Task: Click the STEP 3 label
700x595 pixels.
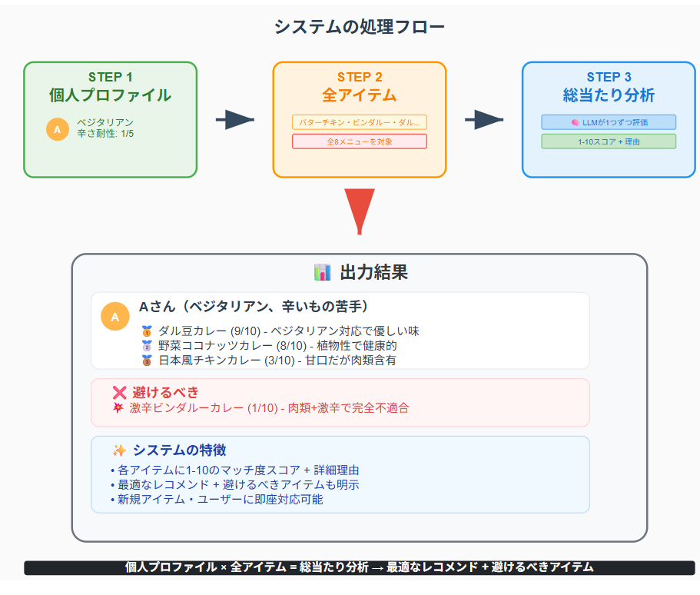Action: click(x=609, y=78)
